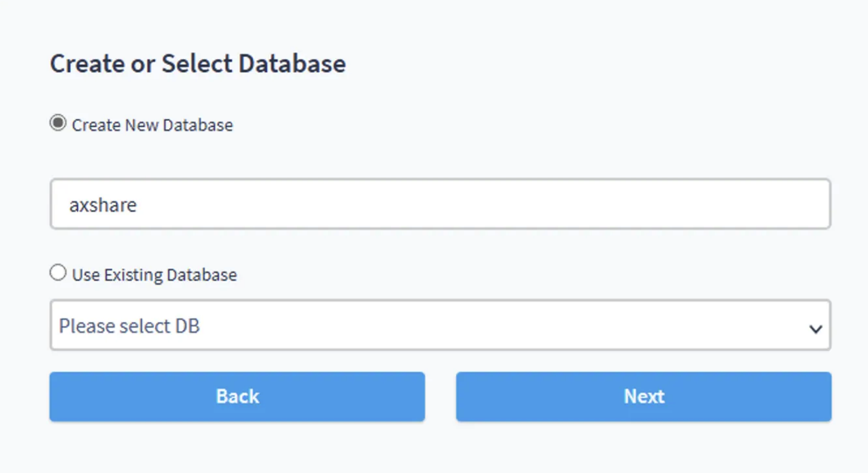The height and width of the screenshot is (473, 868).
Task: Select the Create New Database radio button
Action: [58, 124]
